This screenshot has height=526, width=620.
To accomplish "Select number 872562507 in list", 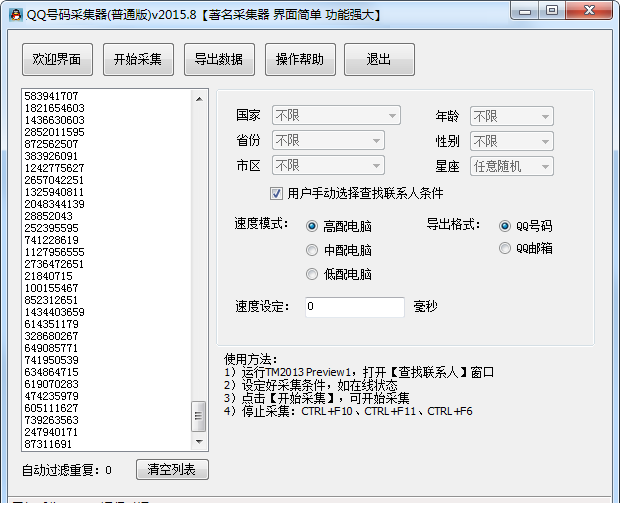I will tap(51, 144).
